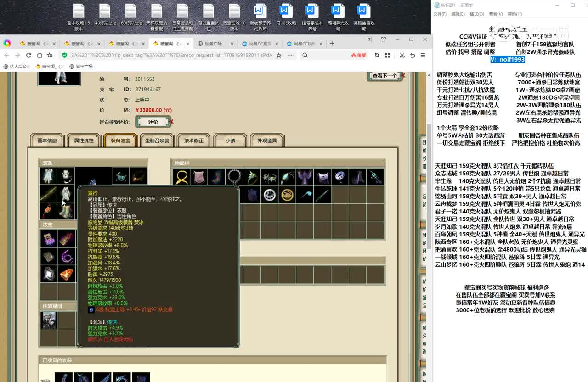Open 新老孩子养成攻略 Word document
Viewport: 588px width, 382px height.
[260, 17]
